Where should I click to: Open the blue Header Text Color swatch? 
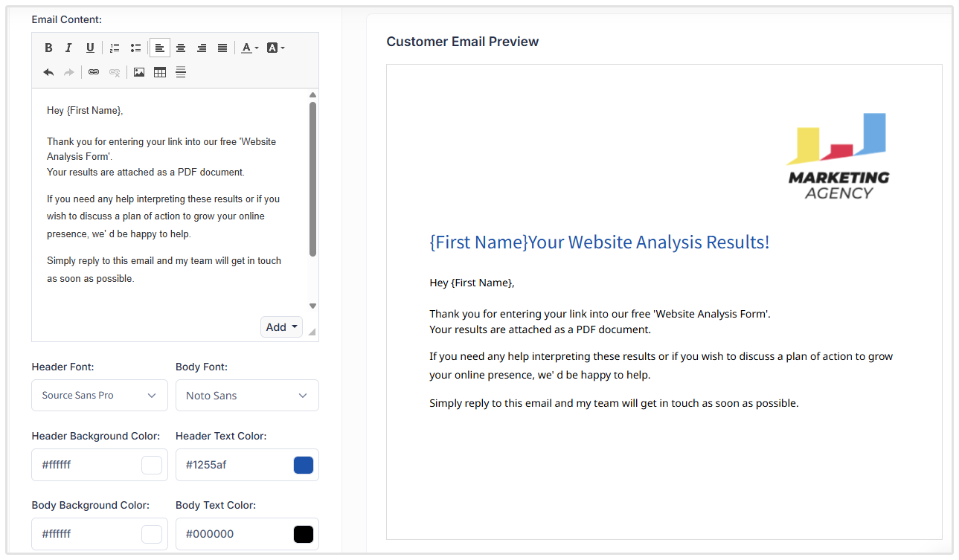304,465
